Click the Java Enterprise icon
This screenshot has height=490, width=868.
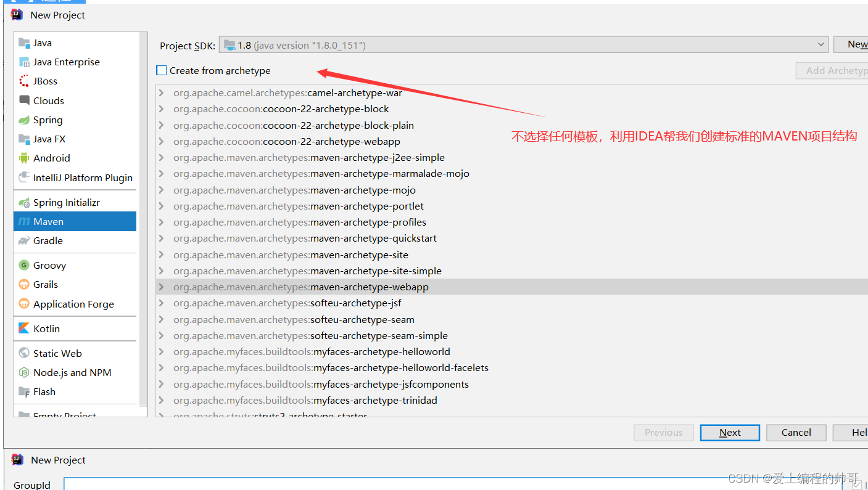(24, 62)
